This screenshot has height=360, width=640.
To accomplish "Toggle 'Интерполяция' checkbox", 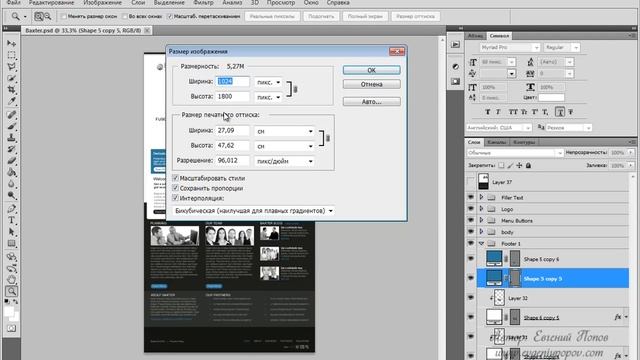I will (176, 198).
